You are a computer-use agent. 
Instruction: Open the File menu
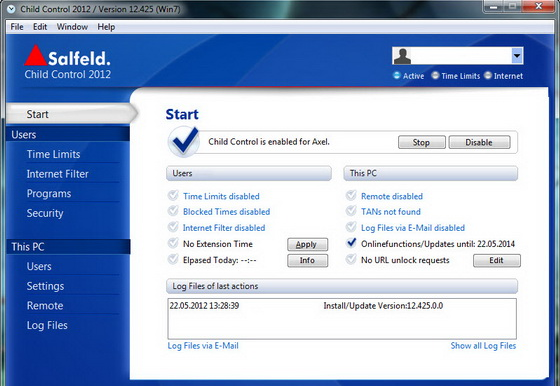(x=17, y=27)
